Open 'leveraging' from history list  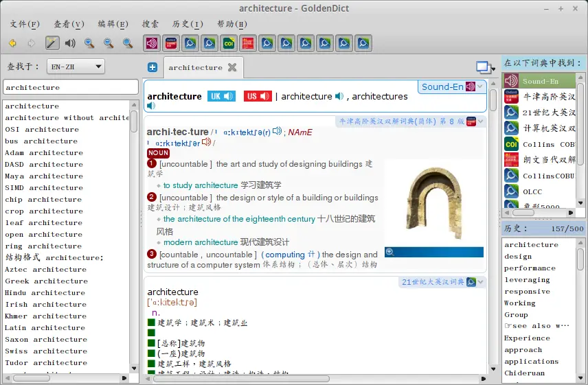[x=527, y=280]
